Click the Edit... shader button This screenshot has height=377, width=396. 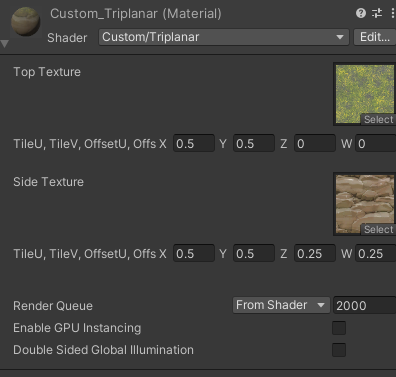(x=375, y=37)
